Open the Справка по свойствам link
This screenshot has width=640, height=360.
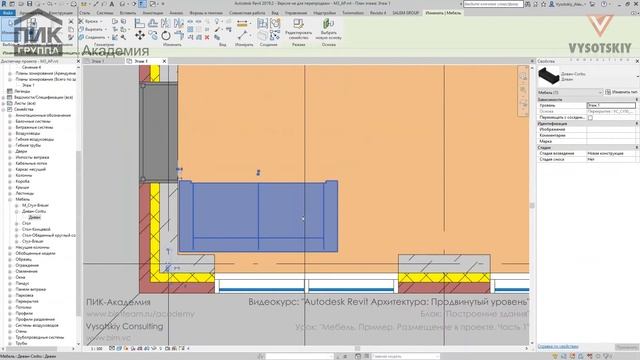[558, 347]
